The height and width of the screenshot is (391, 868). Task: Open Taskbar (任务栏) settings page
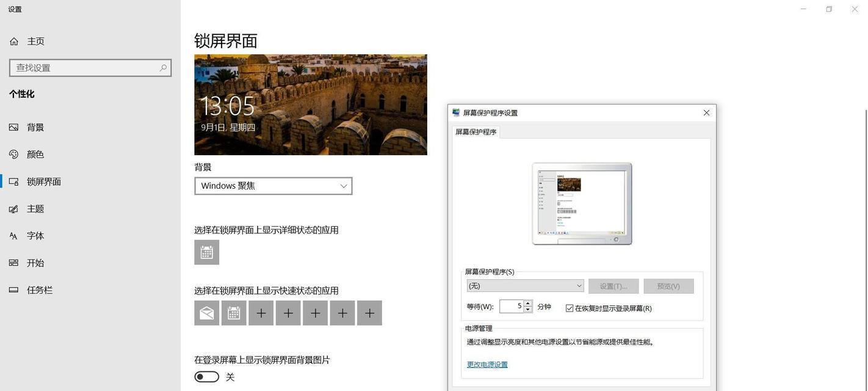tap(90, 290)
